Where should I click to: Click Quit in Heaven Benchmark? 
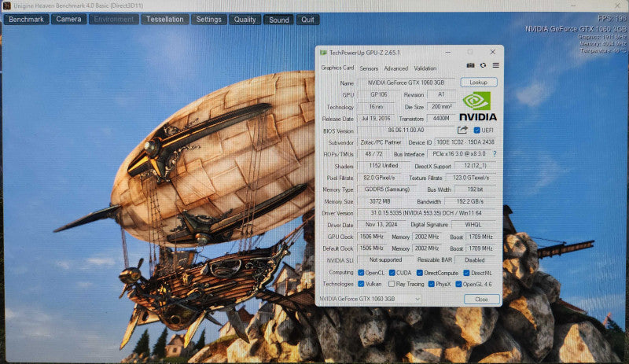(307, 20)
